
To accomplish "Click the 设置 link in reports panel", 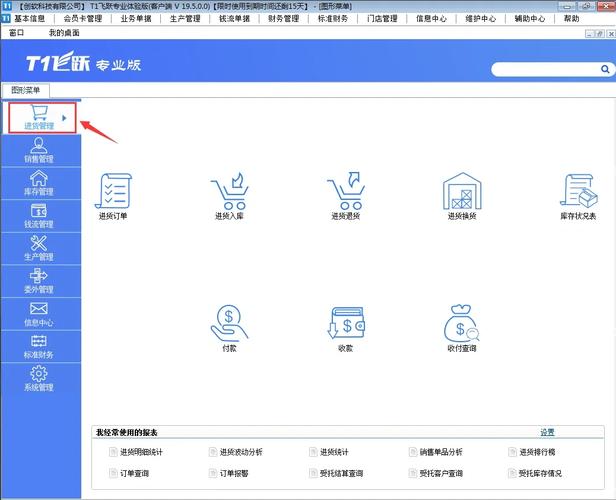I will pos(547,432).
